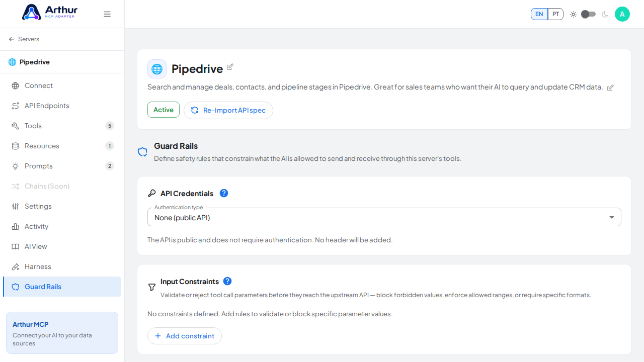Click the Prompts lightbulb icon
The width and height of the screenshot is (644, 362).
tap(16, 166)
